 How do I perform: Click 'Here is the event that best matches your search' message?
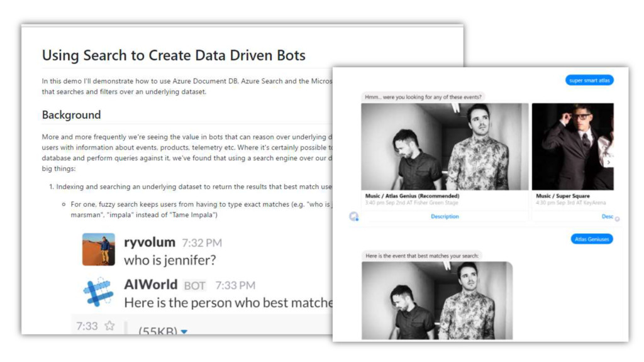click(422, 256)
